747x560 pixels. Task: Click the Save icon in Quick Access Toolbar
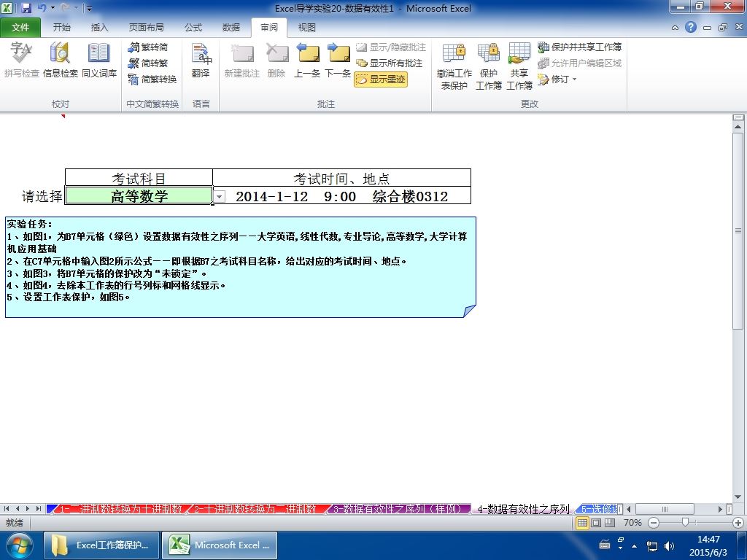coord(26,8)
